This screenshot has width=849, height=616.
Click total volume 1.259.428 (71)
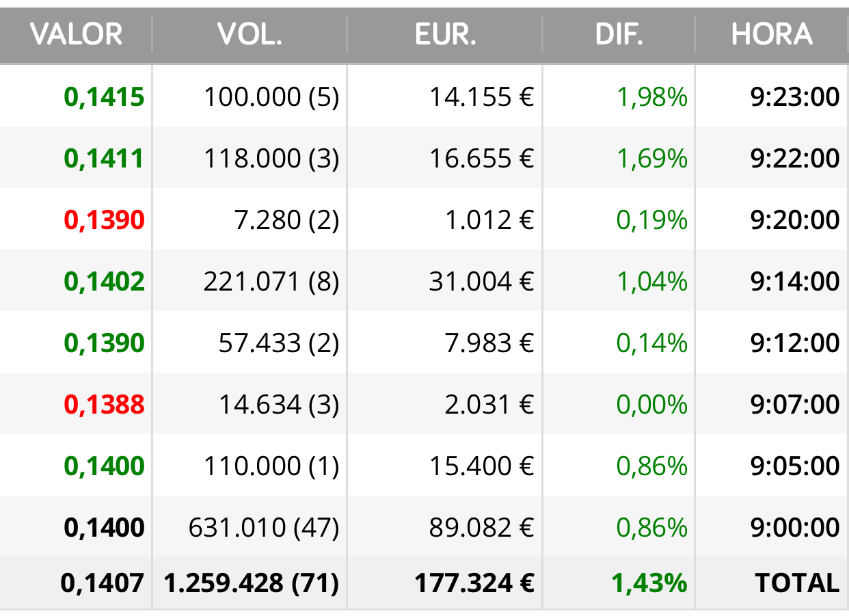[x=252, y=583]
